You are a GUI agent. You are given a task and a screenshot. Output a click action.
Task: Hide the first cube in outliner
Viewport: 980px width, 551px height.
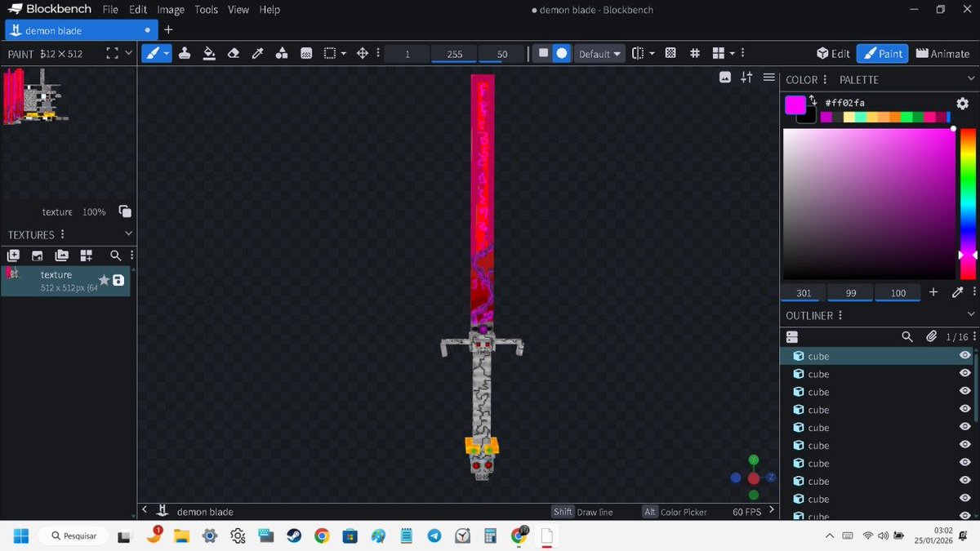[x=964, y=356]
